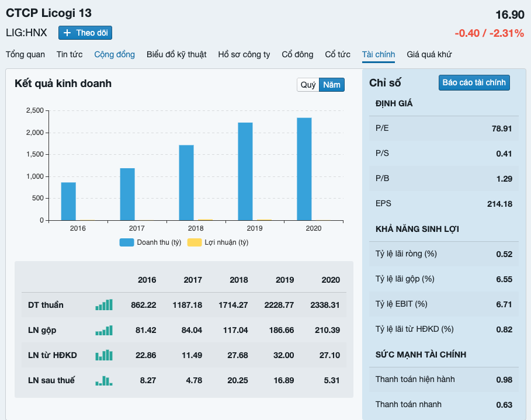Viewport: 531px width, 420px height.
Task: Click the LIG:HNX ticker symbol
Action: [26, 33]
